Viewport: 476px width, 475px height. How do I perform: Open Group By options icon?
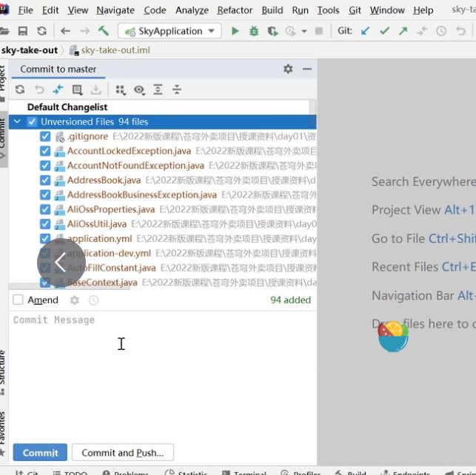[121, 90]
